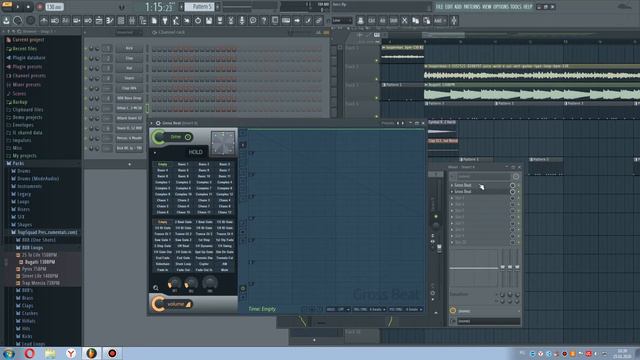640x360 pixels.
Task: Select Trap Mexico 73BPM file in browser
Action: point(40,283)
